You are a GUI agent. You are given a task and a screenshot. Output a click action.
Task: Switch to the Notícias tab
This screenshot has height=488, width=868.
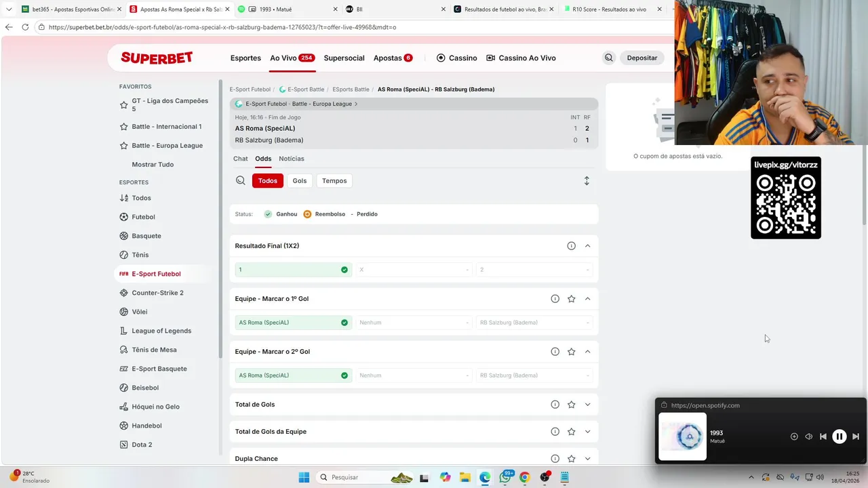point(292,159)
